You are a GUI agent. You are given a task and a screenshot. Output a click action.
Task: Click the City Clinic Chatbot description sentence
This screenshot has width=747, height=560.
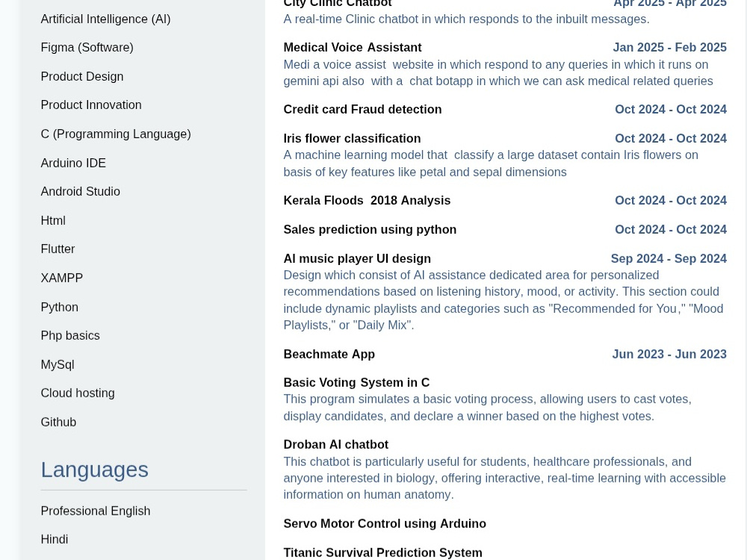[x=466, y=19]
